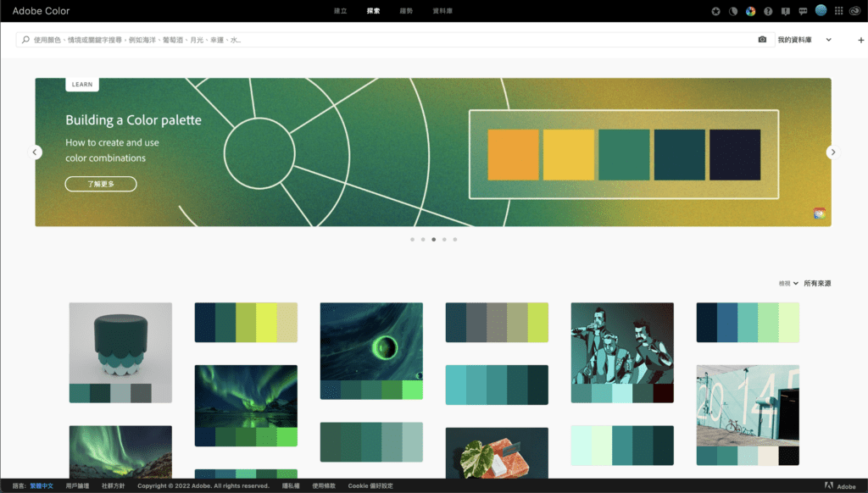Open Help via the question mark icon

(x=768, y=11)
